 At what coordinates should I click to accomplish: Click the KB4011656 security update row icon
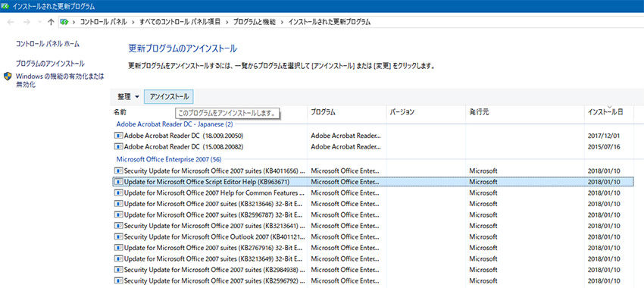[x=118, y=171]
